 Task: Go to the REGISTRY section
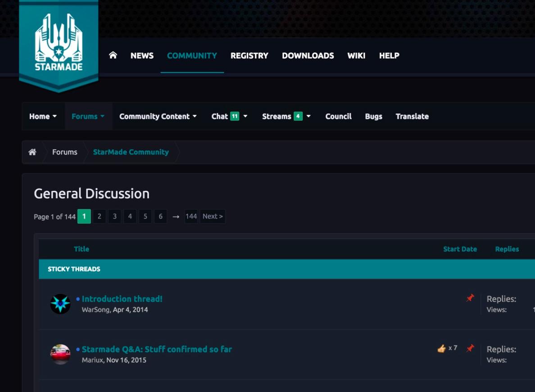[x=249, y=55]
